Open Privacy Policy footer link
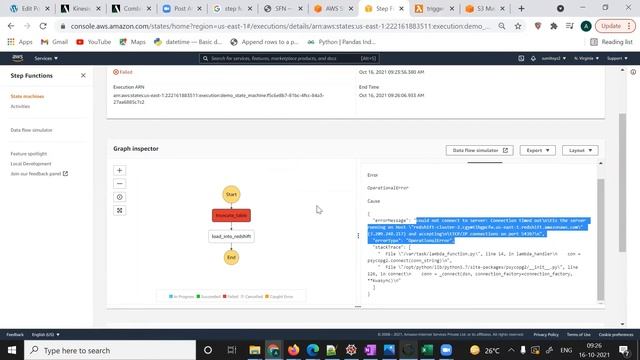The height and width of the screenshot is (360, 640). [x=546, y=334]
